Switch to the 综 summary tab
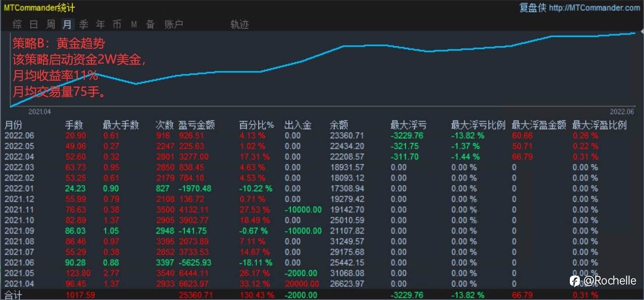This screenshot has width=644, height=300. 17,24
